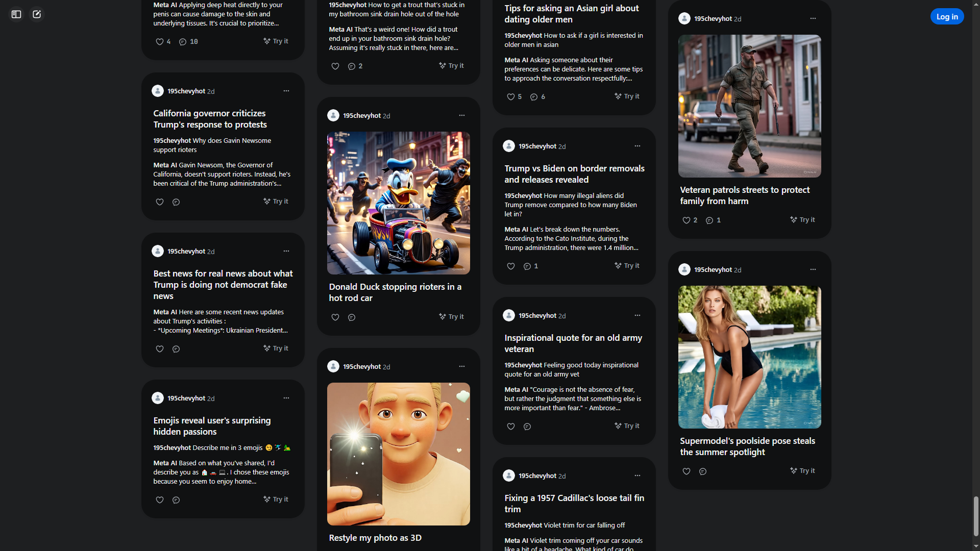
Task: Comment on the California governor post
Action: (176, 202)
